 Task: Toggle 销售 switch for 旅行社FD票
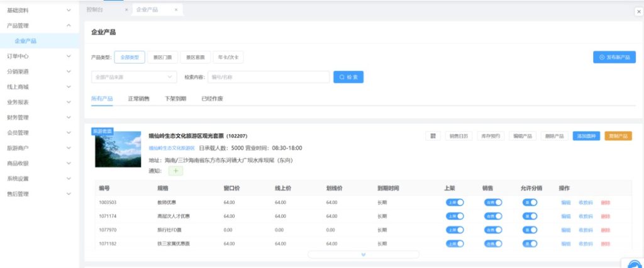(493, 230)
